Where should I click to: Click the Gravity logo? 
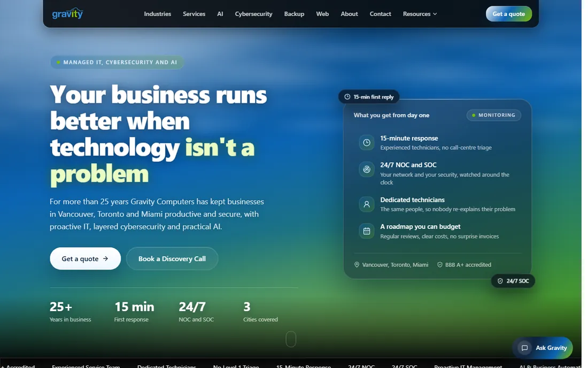click(x=67, y=13)
